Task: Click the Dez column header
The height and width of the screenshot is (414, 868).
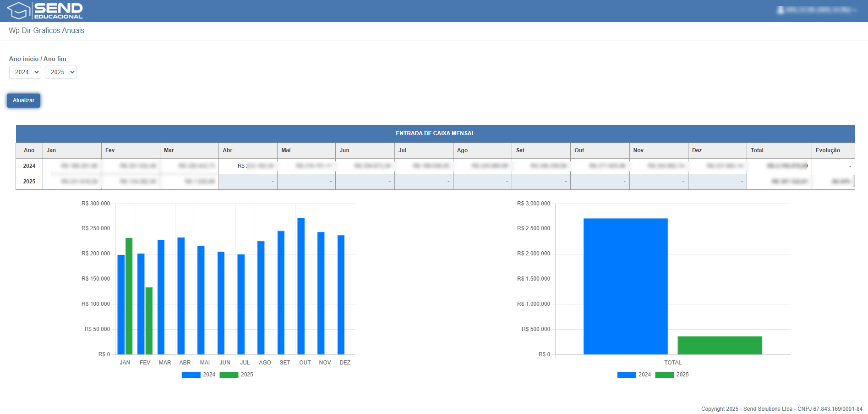Action: (x=717, y=150)
